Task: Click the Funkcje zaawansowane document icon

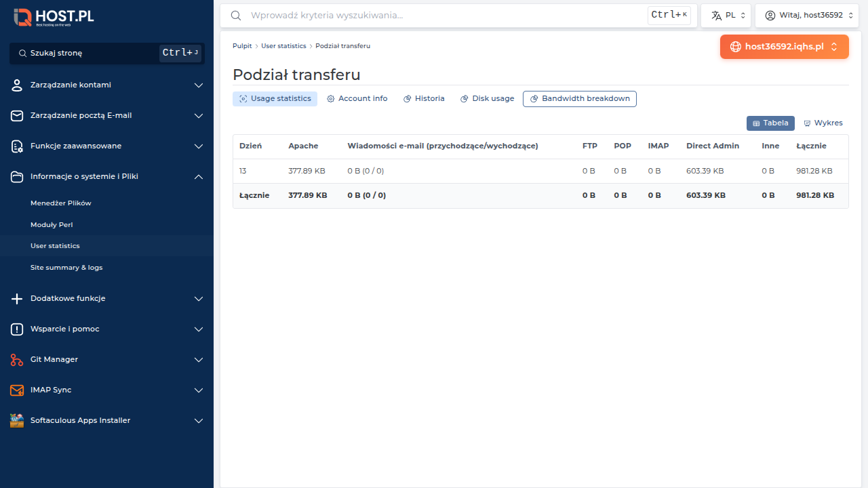Action: [x=17, y=146]
